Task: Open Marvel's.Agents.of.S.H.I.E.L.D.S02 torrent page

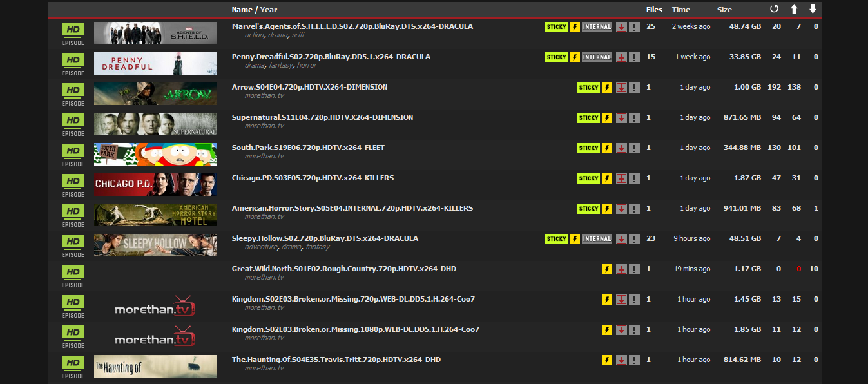Action: point(352,27)
